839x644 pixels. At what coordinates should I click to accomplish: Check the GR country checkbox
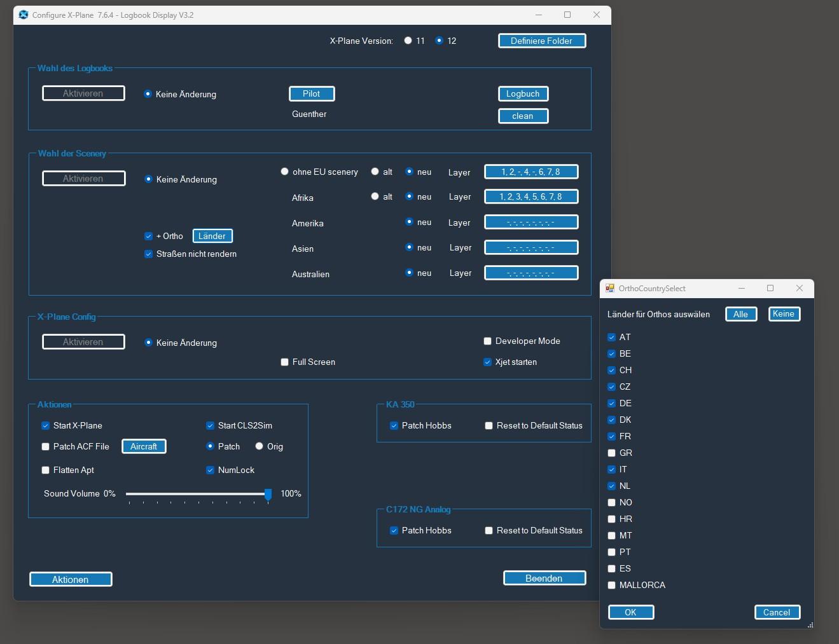coord(612,453)
